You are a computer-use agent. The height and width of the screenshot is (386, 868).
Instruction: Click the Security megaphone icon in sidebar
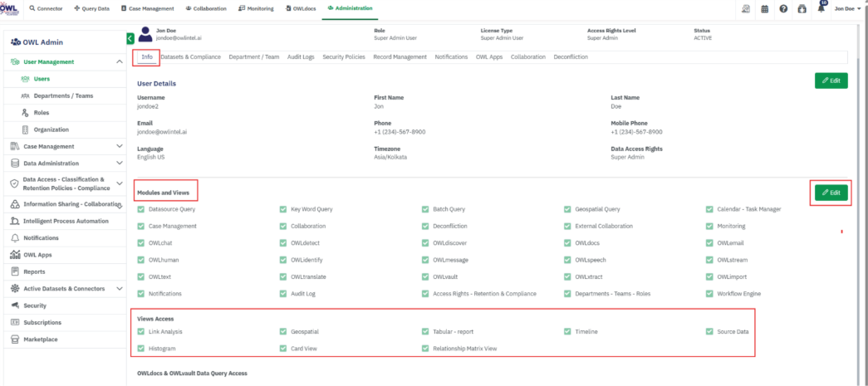16,305
